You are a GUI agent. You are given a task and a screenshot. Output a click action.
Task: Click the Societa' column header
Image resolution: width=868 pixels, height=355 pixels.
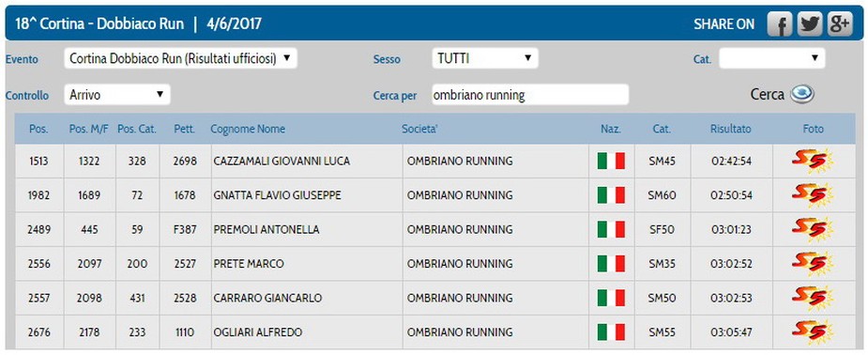tap(419, 129)
